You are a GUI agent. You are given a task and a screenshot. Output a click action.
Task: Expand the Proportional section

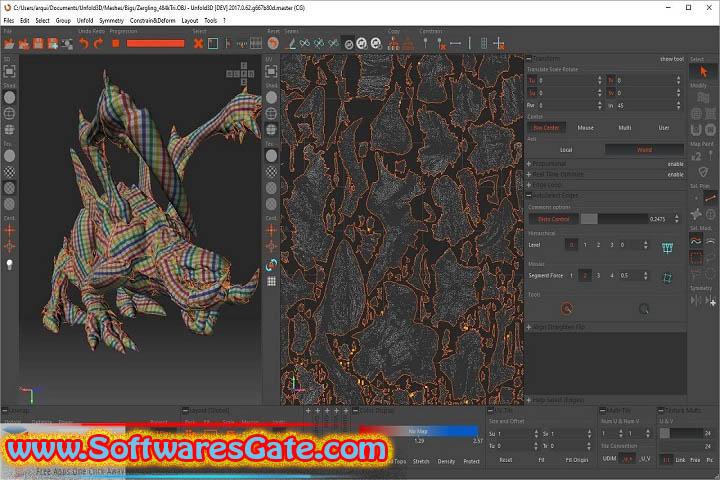529,164
